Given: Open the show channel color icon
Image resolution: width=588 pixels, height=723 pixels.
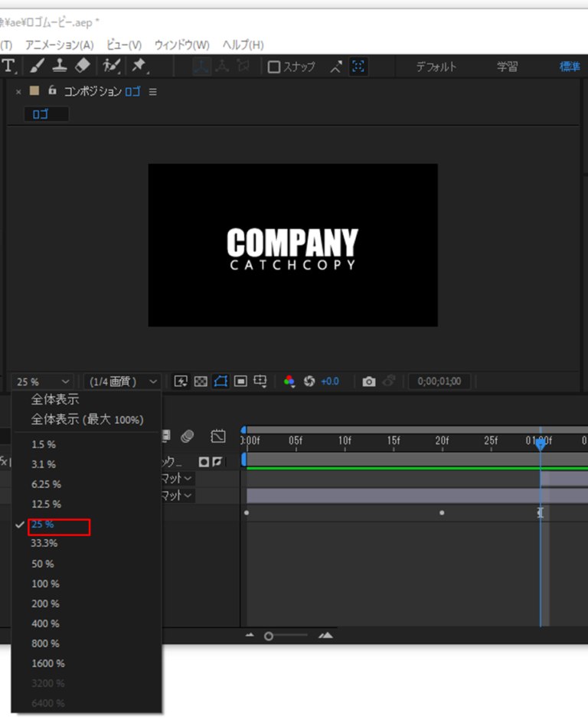Looking at the screenshot, I should click(289, 381).
